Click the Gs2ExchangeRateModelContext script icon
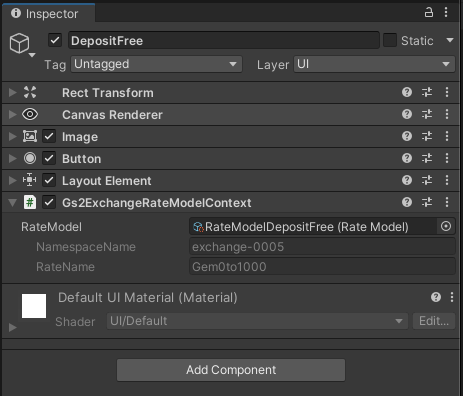Viewport: 463px width, 396px height. tap(30, 202)
